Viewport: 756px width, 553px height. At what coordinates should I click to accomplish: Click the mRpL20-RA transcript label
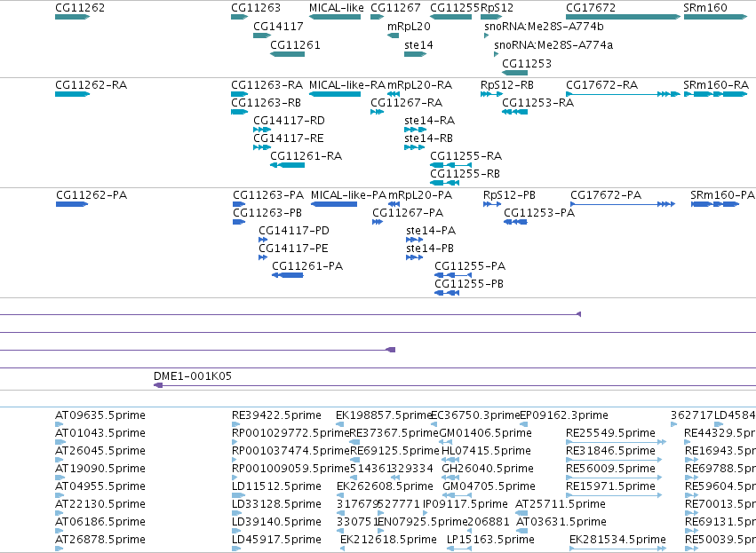(x=420, y=85)
